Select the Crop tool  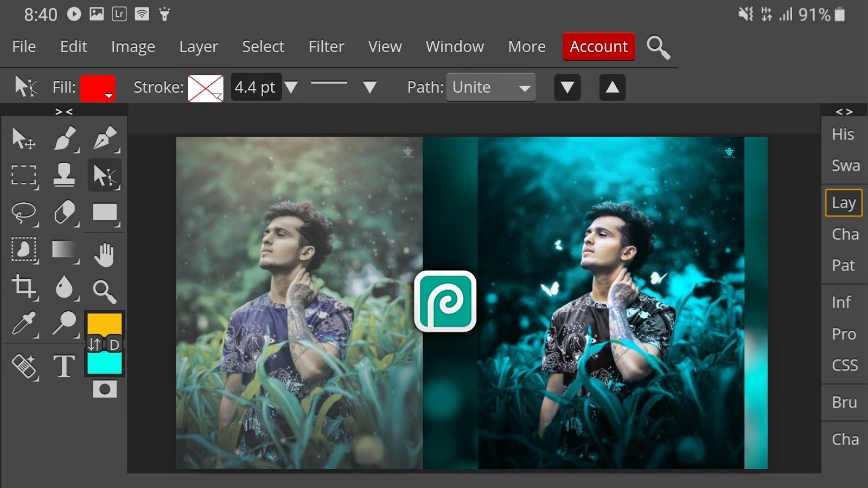pos(24,287)
